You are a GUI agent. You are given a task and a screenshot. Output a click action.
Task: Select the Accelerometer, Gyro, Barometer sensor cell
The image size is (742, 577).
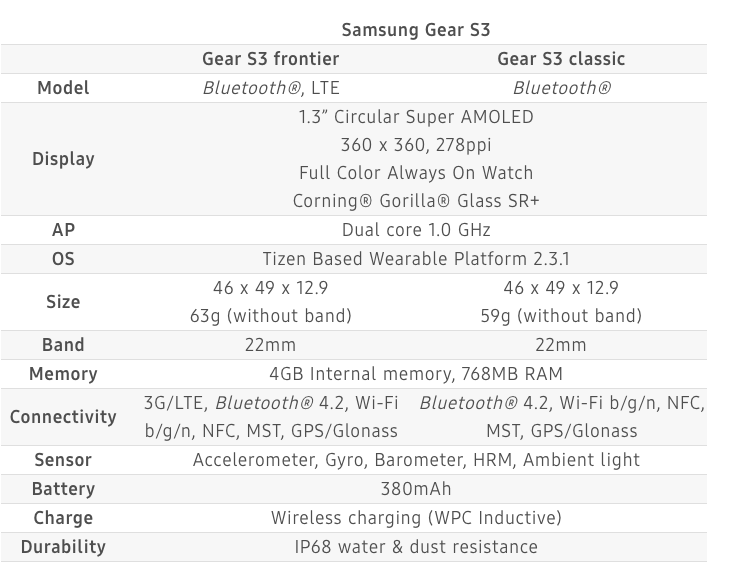[x=416, y=460]
